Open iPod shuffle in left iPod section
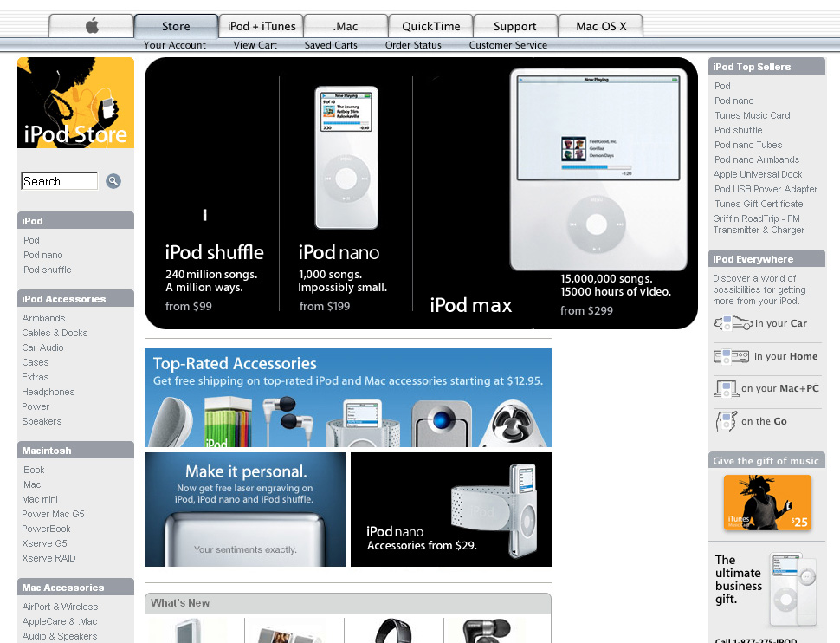The height and width of the screenshot is (643, 840). click(x=47, y=270)
